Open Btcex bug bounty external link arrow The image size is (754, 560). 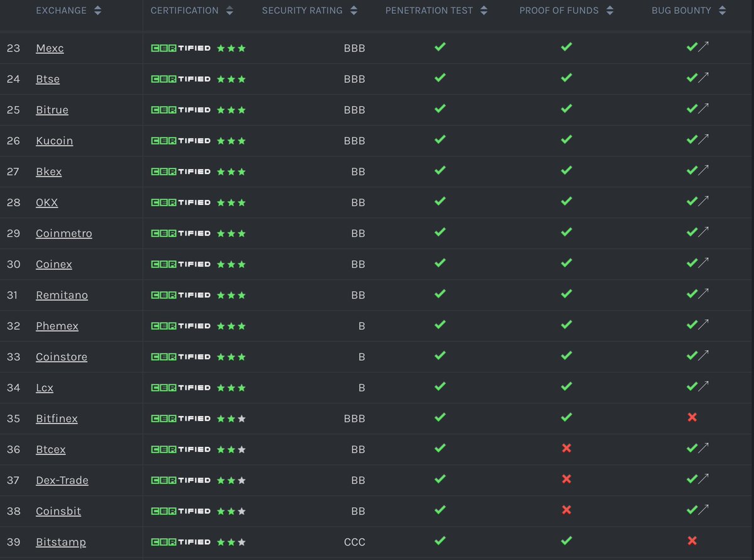click(x=704, y=447)
